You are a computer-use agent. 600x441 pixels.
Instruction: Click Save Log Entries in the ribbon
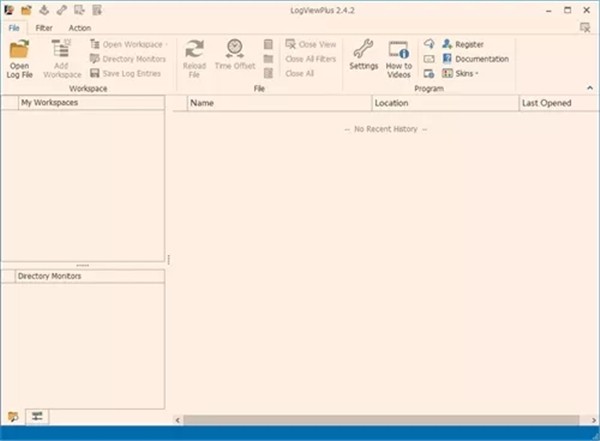pyautogui.click(x=126, y=74)
